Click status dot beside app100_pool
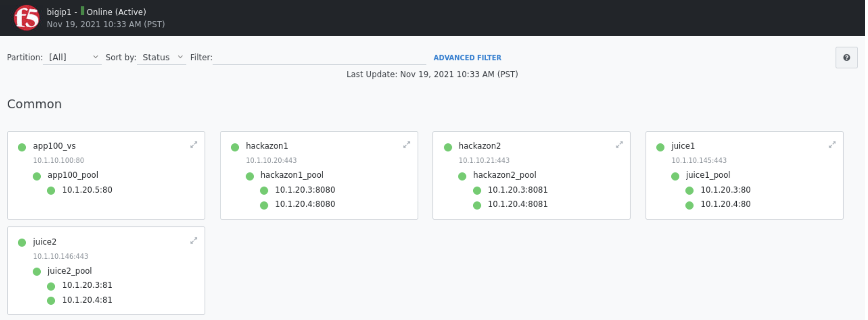This screenshot has width=868, height=320. (37, 176)
